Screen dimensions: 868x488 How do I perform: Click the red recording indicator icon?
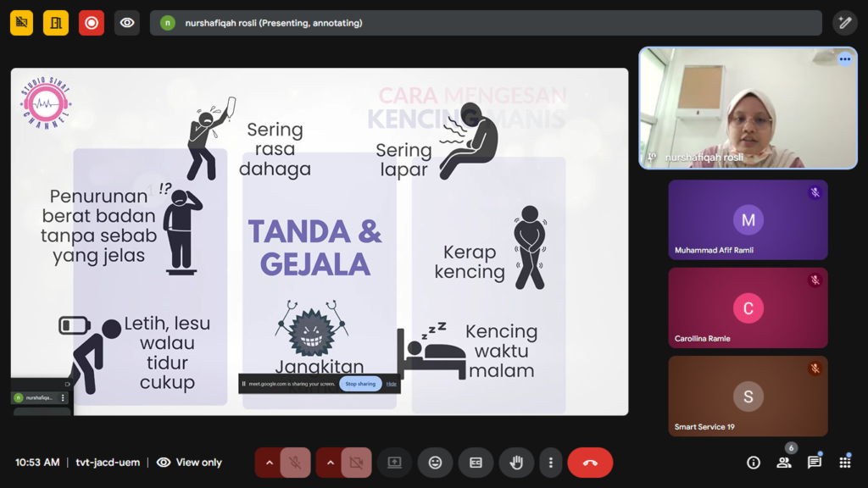pyautogui.click(x=92, y=23)
